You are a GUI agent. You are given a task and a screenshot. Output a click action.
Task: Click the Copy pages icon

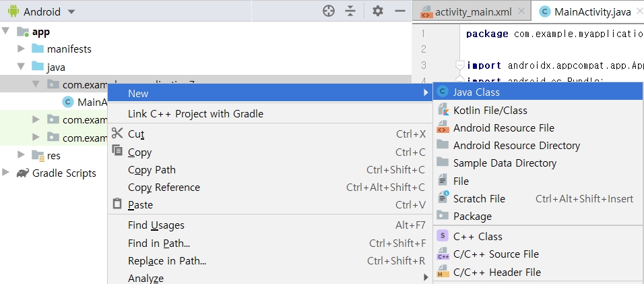click(x=117, y=150)
